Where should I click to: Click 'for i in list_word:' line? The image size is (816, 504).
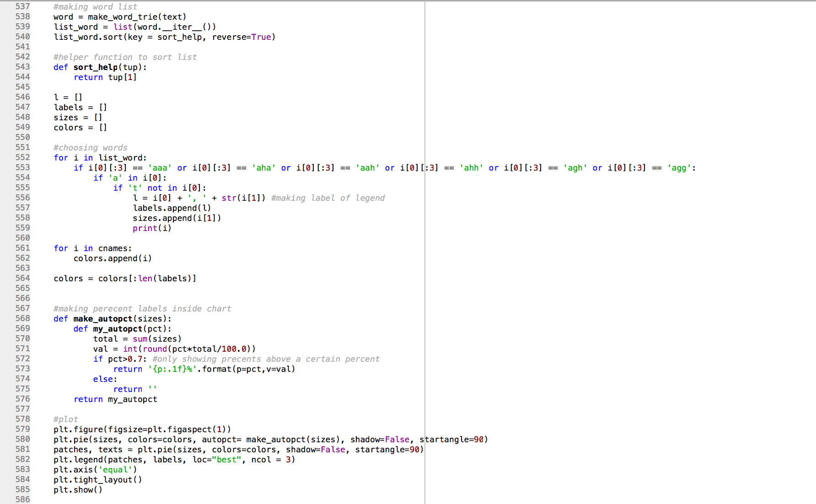pos(100,158)
